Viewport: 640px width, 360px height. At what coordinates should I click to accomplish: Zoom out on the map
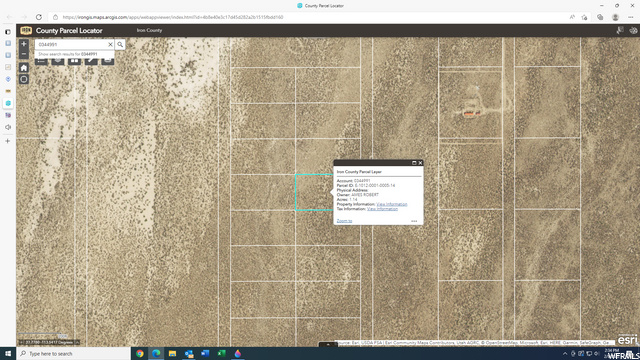[24, 54]
